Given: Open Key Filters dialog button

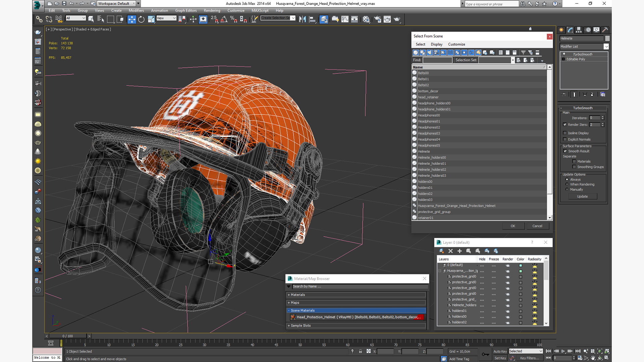Looking at the screenshot, I should tap(529, 358).
